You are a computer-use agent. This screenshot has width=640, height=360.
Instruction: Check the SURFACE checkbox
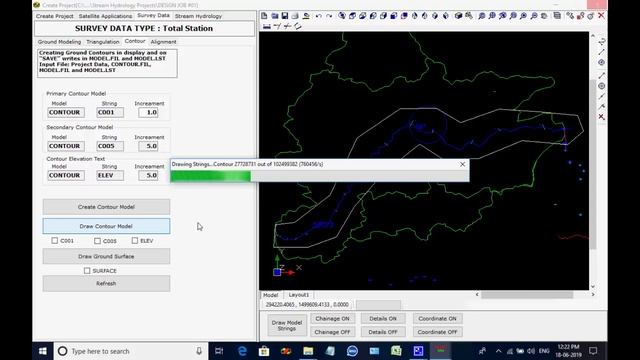(87, 271)
